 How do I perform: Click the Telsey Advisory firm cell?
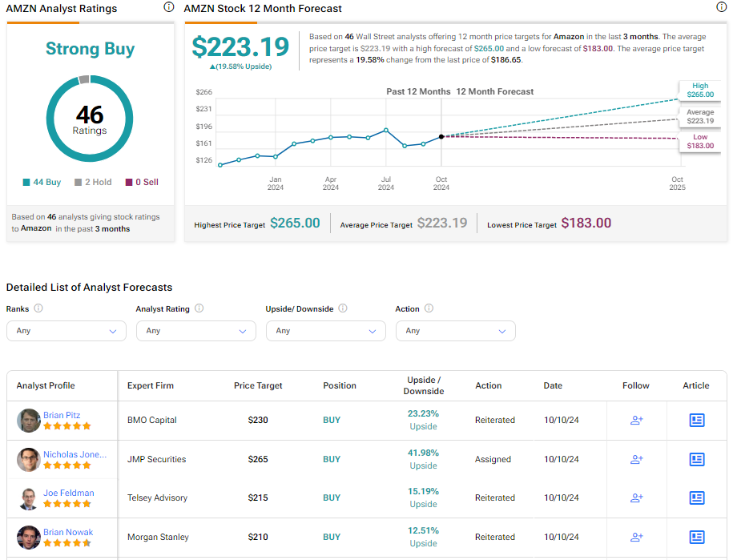click(x=157, y=498)
